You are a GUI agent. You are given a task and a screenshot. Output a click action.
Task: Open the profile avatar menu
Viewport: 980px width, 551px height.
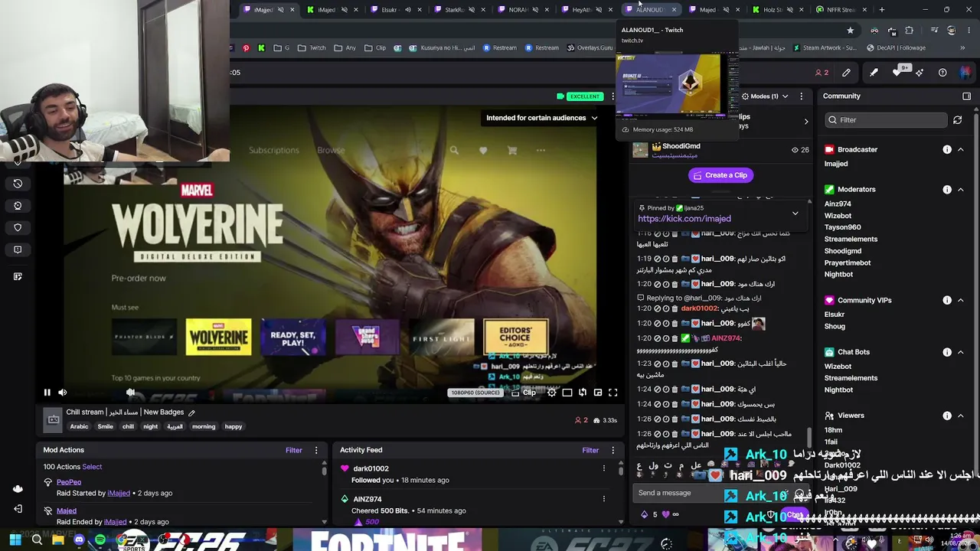click(965, 73)
